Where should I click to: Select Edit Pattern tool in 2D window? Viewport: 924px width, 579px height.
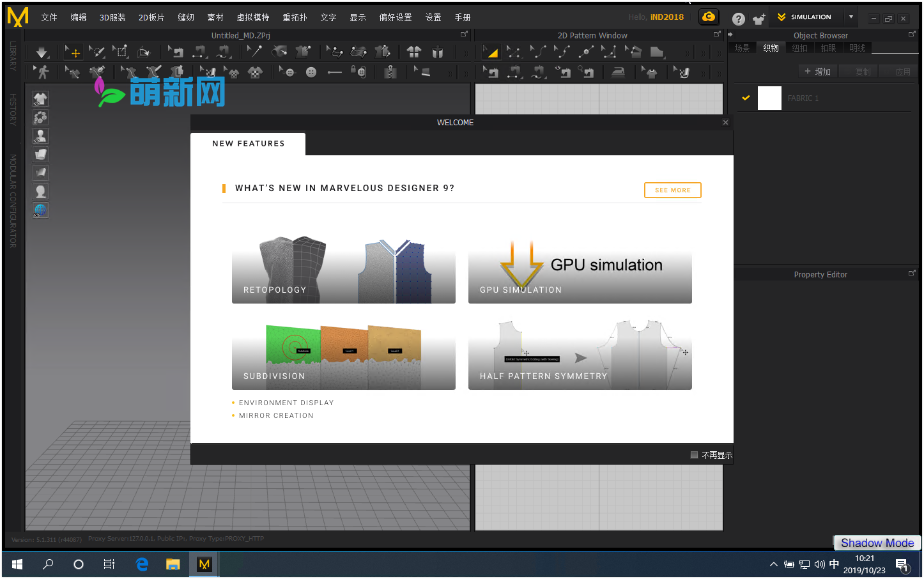click(x=514, y=52)
